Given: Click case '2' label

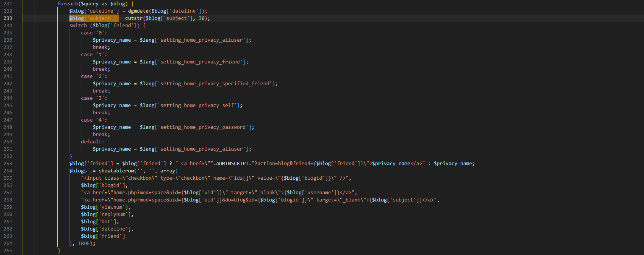Looking at the screenshot, I should click(94, 76).
